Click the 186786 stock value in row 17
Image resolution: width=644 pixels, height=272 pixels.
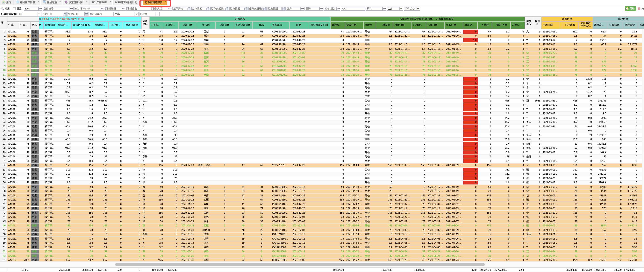click(x=602, y=101)
